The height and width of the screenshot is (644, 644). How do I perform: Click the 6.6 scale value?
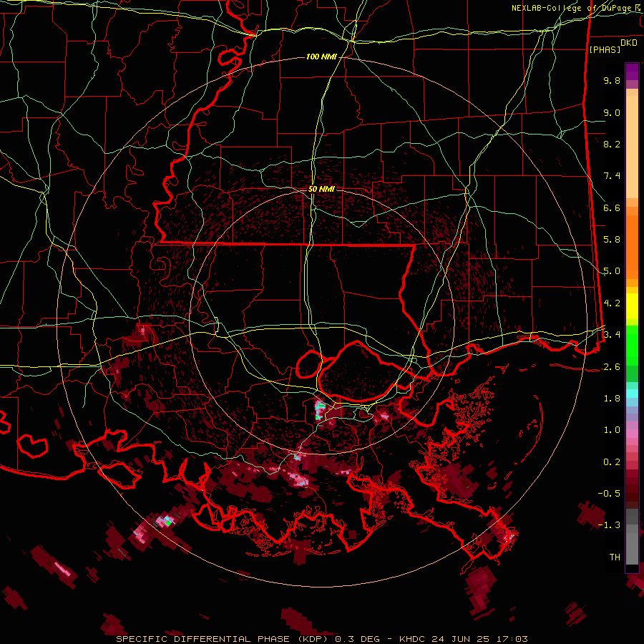pos(612,208)
